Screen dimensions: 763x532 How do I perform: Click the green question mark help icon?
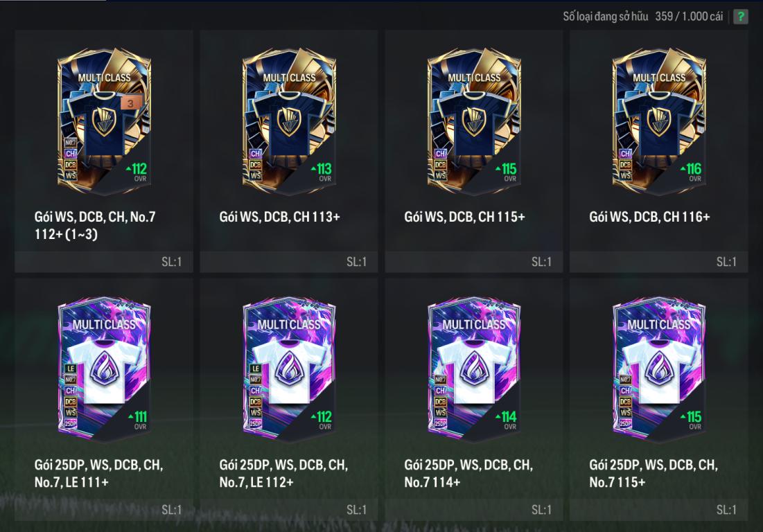740,17
